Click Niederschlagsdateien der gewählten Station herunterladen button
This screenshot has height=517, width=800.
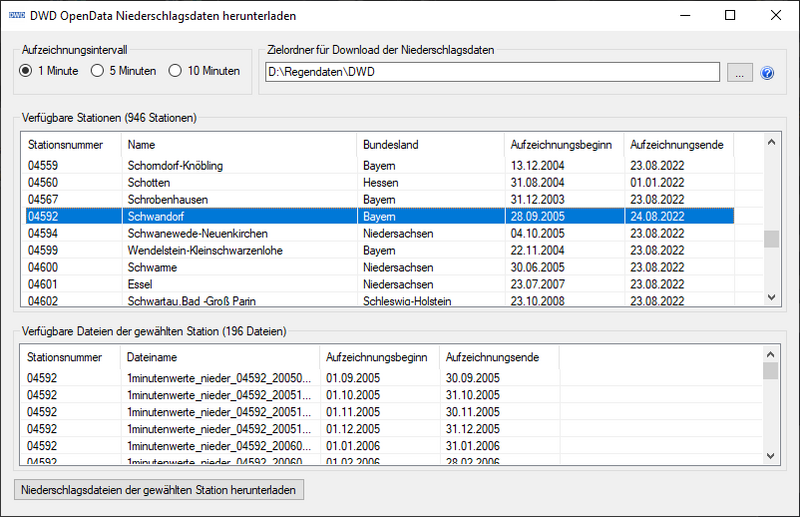pyautogui.click(x=159, y=490)
